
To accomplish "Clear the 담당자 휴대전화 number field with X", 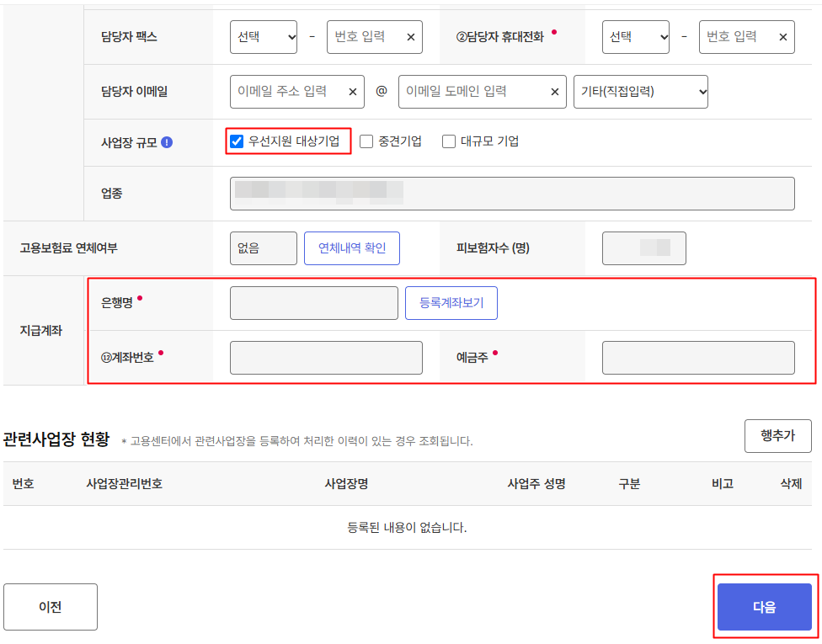I will click(x=782, y=37).
